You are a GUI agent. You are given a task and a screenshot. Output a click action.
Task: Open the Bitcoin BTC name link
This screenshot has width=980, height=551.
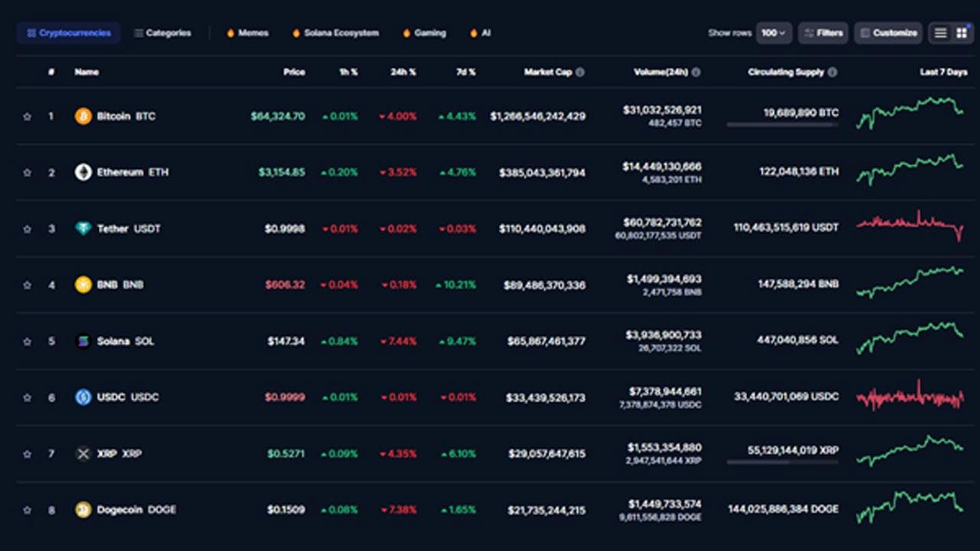(126, 116)
